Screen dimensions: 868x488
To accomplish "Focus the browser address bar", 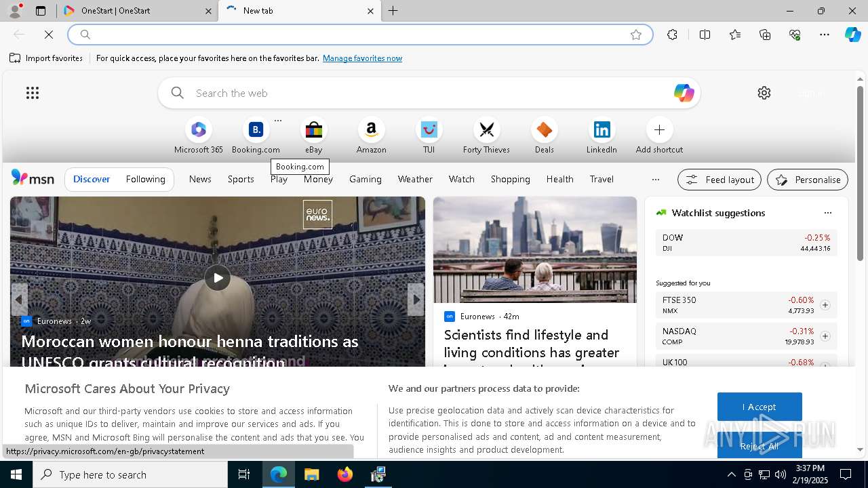I will (359, 35).
